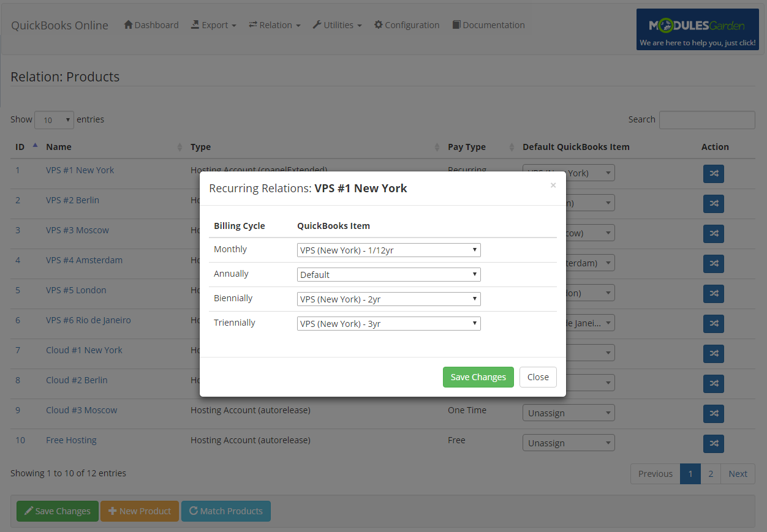Open Relation editor for VPS #1 New York
Viewport: 767px width, 532px height.
[713, 173]
